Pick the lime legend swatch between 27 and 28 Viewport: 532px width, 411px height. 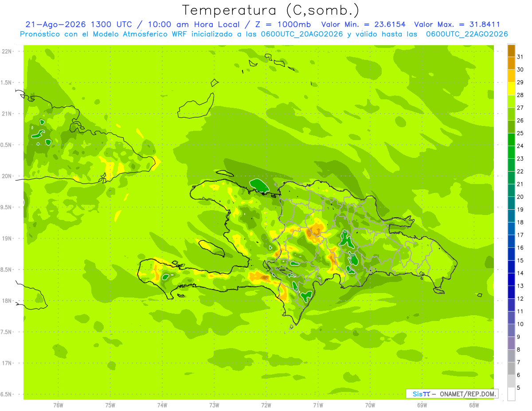point(511,102)
